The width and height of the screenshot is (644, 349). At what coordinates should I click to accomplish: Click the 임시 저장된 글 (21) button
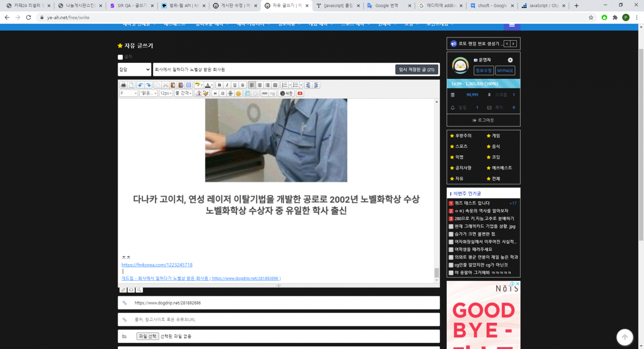click(417, 70)
